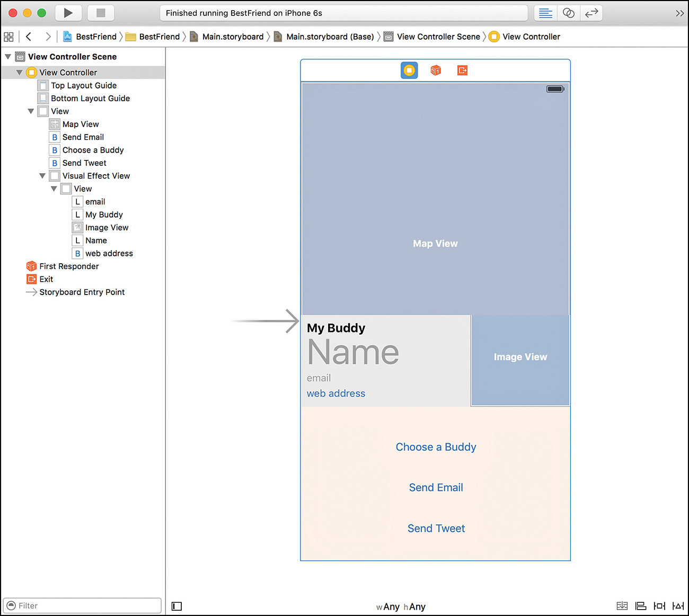Image resolution: width=689 pixels, height=616 pixels.
Task: Select View Controller in outline
Action: (x=83, y=73)
